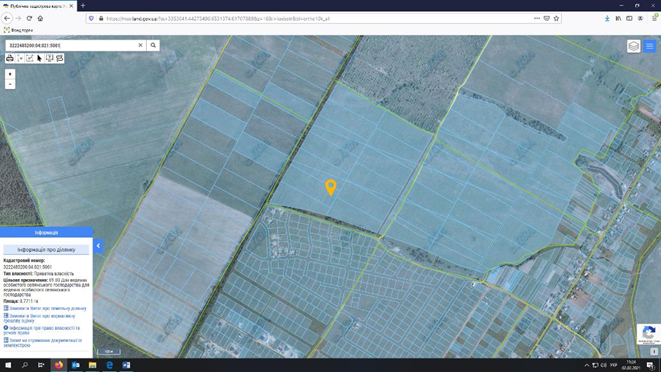This screenshot has height=372, width=661.
Task: Open page actions three-dots menu
Action: pos(537,19)
